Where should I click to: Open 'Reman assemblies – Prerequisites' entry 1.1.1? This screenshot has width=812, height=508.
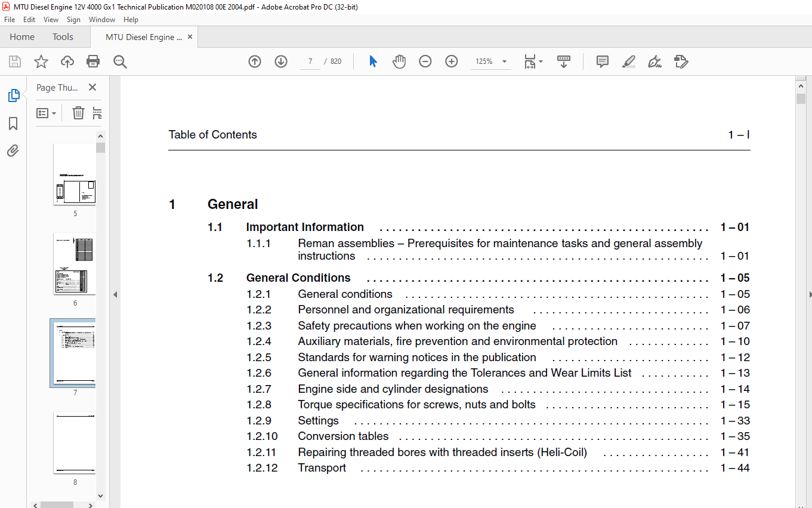tap(500, 250)
